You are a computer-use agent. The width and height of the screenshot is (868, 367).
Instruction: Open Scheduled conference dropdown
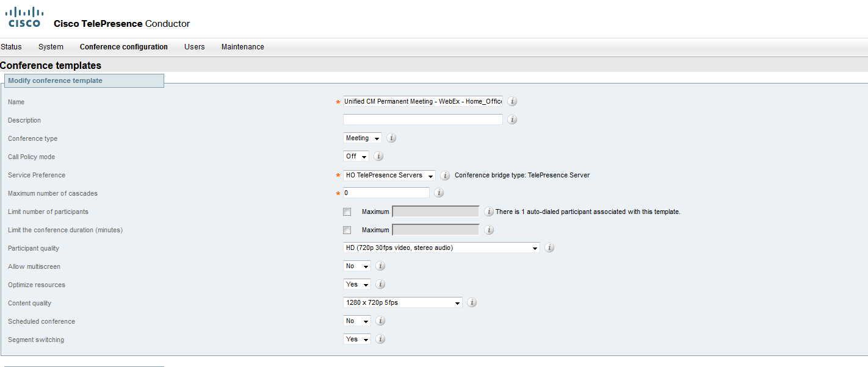pyautogui.click(x=357, y=321)
